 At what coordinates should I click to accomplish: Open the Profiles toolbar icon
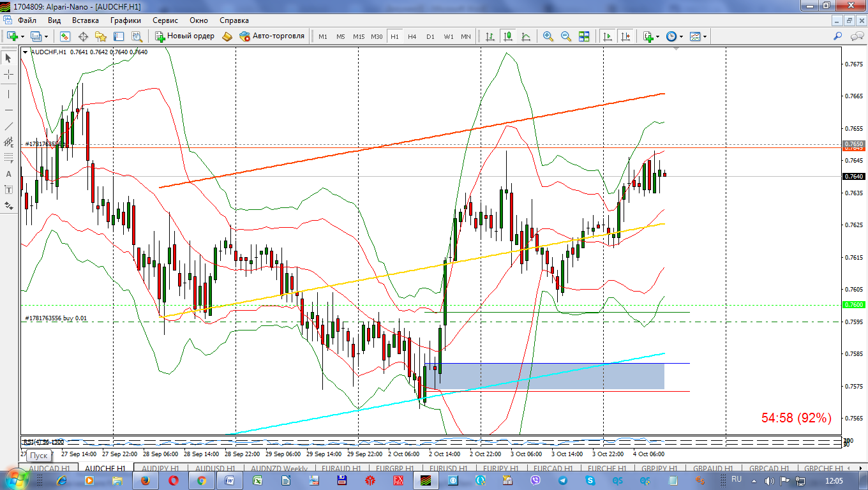pyautogui.click(x=36, y=36)
